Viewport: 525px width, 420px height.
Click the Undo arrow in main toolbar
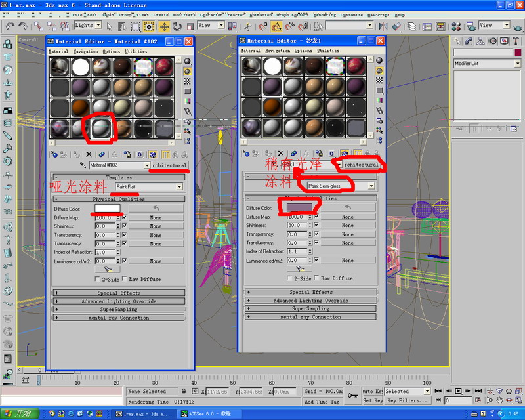pos(10,26)
